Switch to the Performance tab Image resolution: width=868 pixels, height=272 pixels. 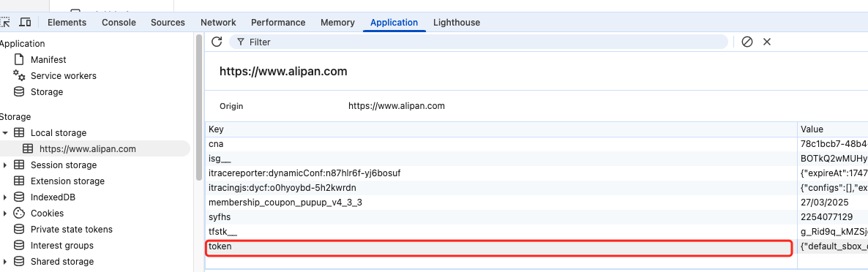[x=278, y=22]
